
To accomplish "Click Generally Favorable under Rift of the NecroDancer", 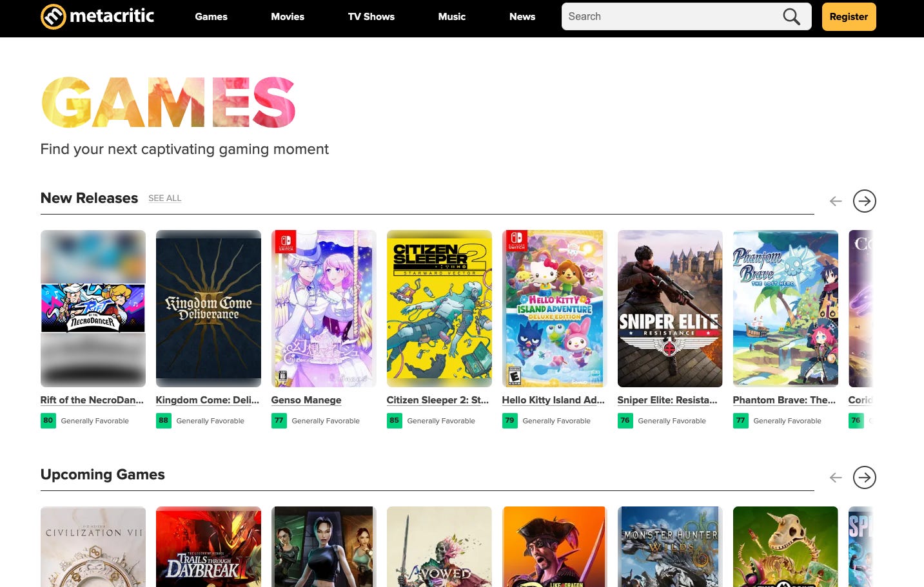I will (x=95, y=421).
